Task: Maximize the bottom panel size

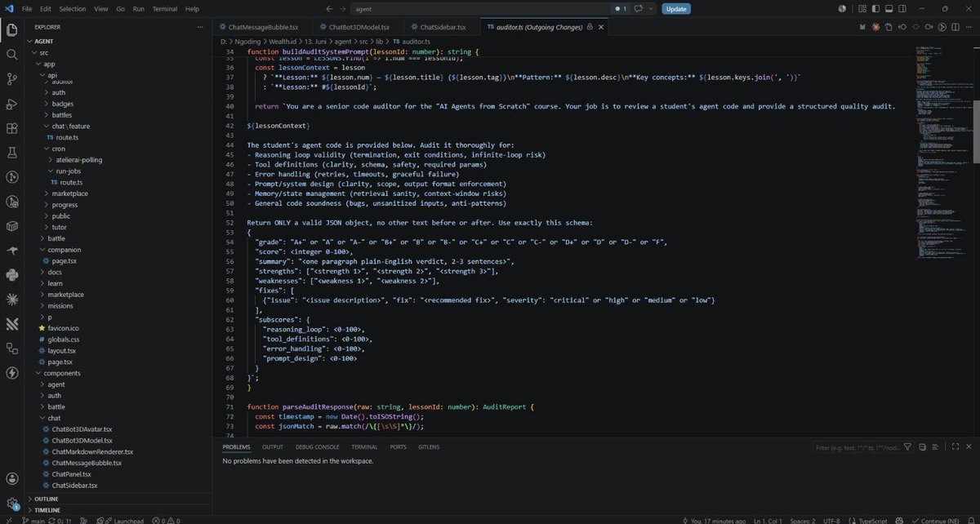Action: 956,447
